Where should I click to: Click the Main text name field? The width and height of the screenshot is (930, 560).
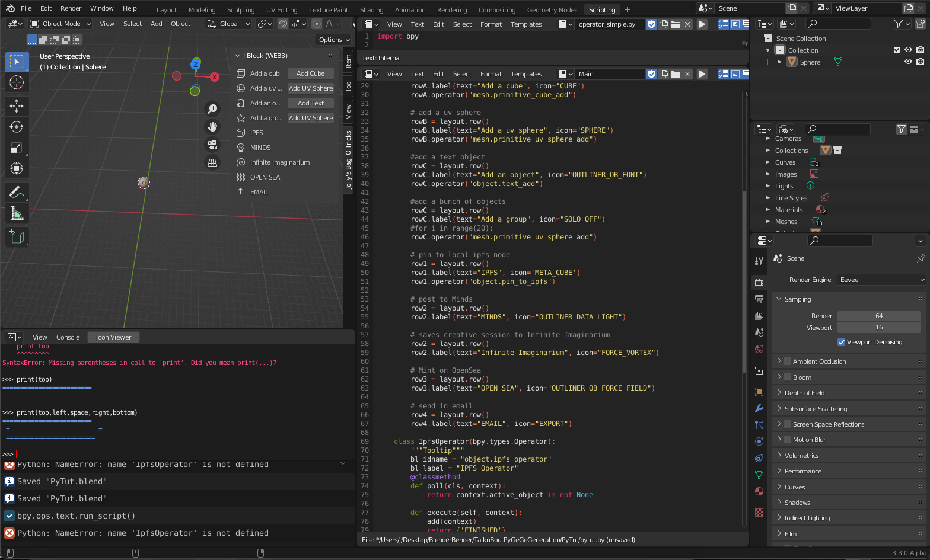pyautogui.click(x=610, y=74)
